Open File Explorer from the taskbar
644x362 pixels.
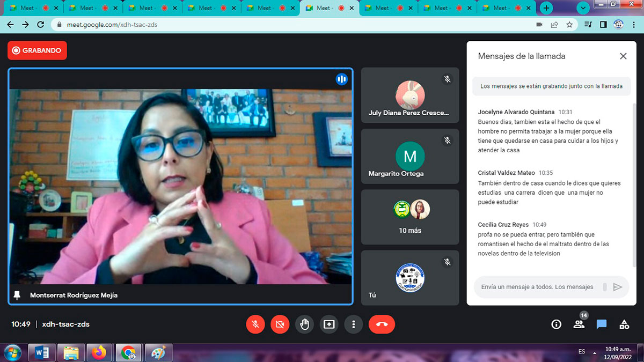coord(71,353)
